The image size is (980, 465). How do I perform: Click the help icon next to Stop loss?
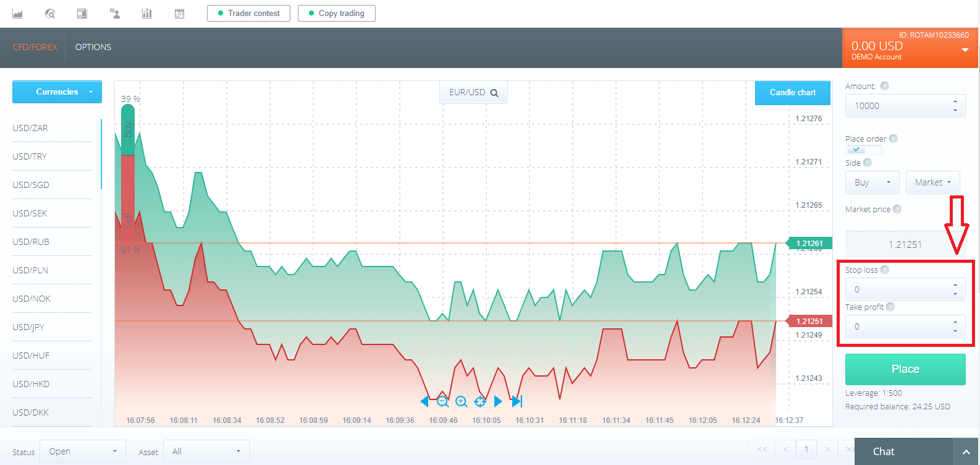point(885,270)
